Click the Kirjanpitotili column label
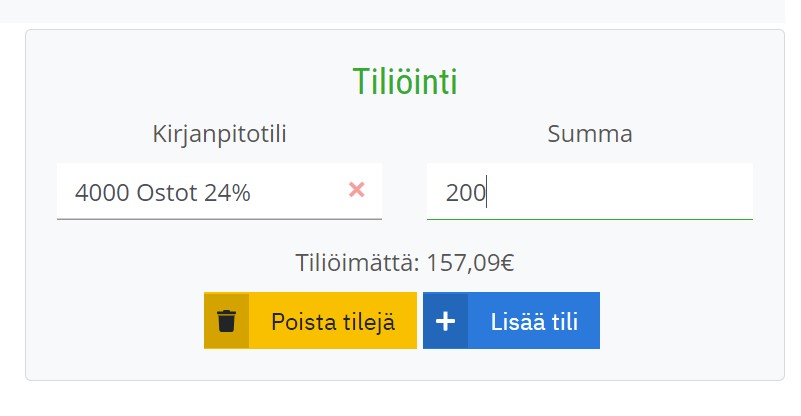 coord(219,134)
